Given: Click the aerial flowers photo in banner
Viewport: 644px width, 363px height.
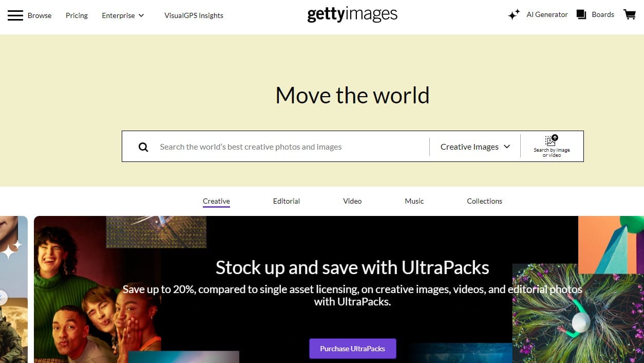Looking at the screenshot, I should point(578,314).
